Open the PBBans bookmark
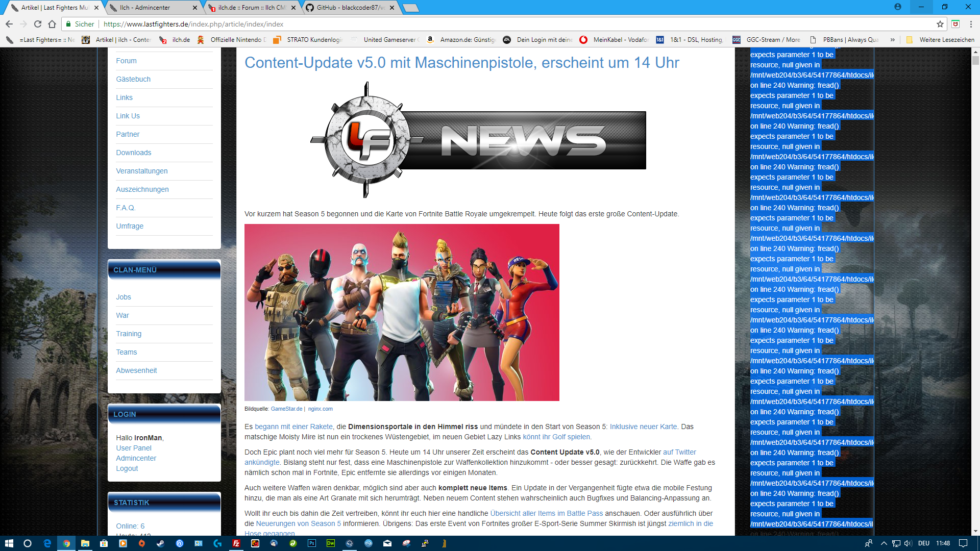The image size is (980, 551). [844, 40]
